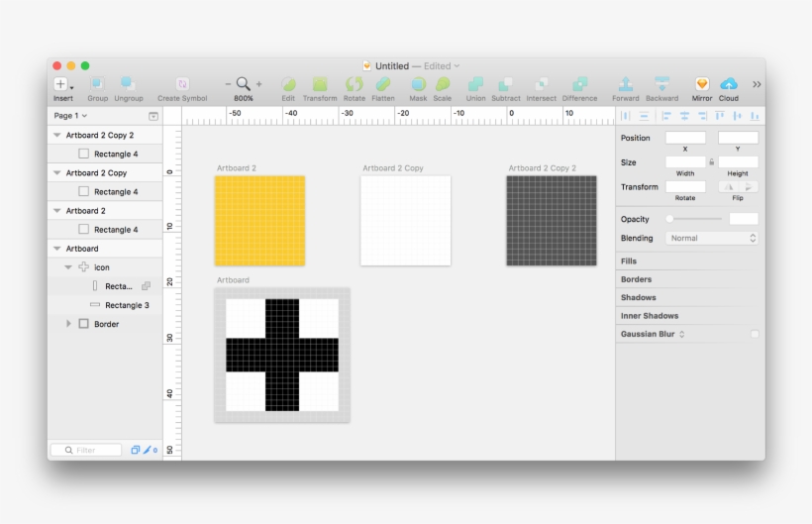
Task: Open the Page 1 dropdown
Action: click(x=70, y=116)
